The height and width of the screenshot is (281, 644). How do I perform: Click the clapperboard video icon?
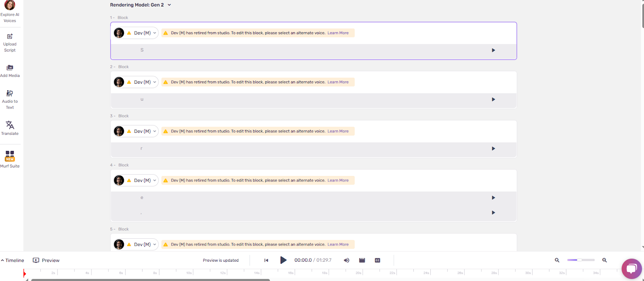[x=362, y=260]
